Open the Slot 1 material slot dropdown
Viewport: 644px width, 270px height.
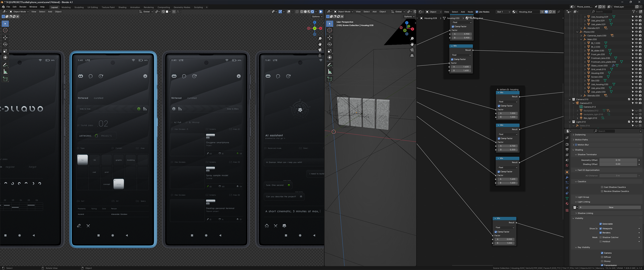point(503,12)
